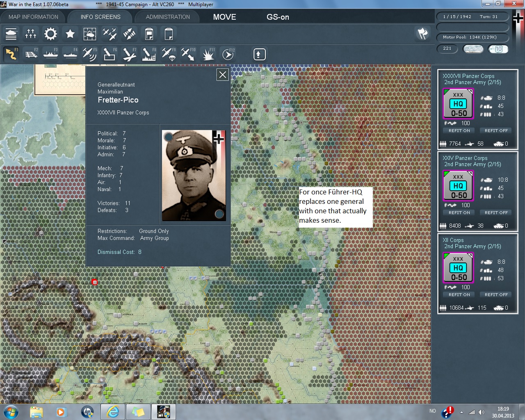
Task: Open the INFO SCREENS tab
Action: coord(100,17)
